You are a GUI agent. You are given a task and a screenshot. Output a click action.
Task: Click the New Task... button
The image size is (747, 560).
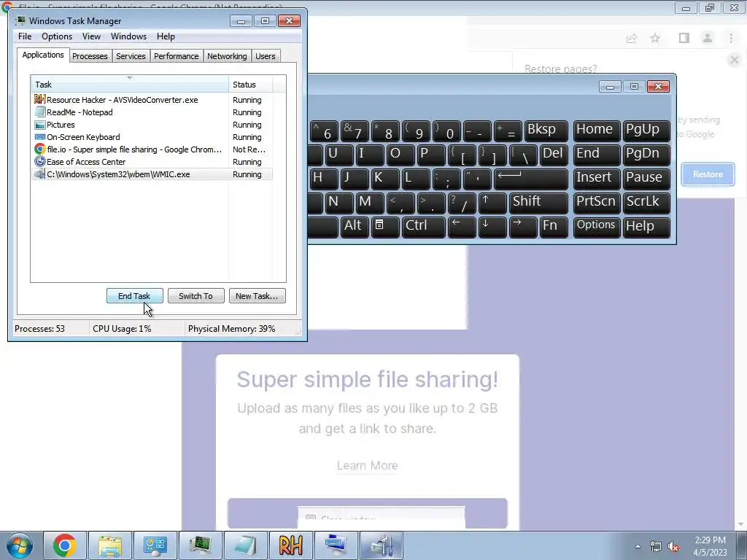(x=257, y=296)
